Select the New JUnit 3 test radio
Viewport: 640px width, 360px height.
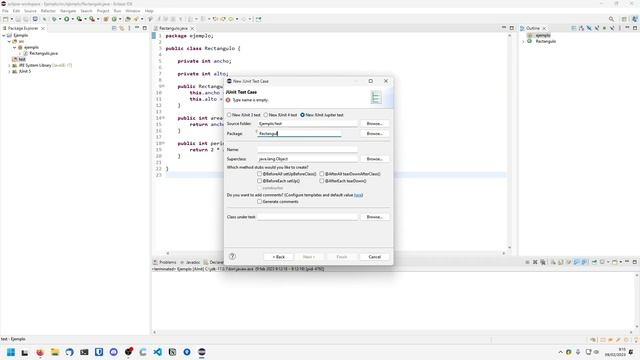click(x=229, y=115)
